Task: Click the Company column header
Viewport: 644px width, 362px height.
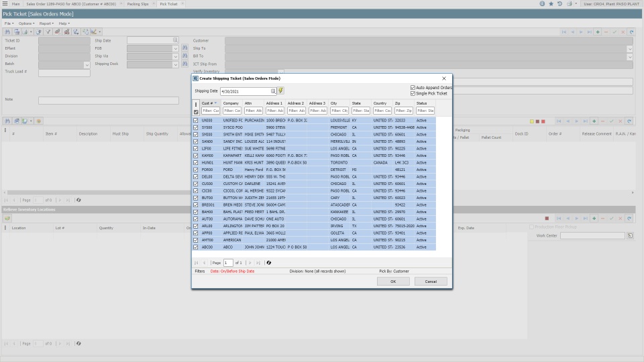Action: (x=231, y=103)
